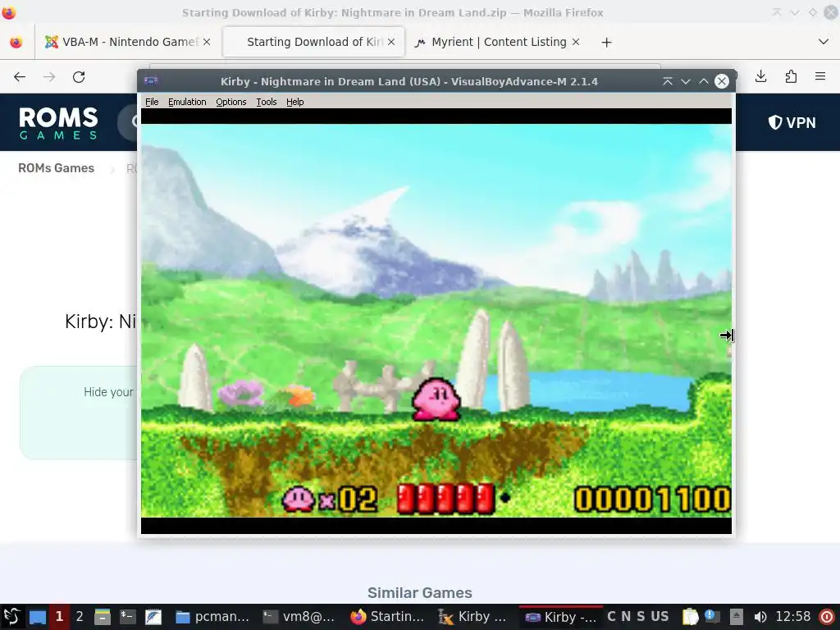Close the VBA-M Nintendo Game browser tab
The width and height of the screenshot is (840, 630).
(x=207, y=42)
